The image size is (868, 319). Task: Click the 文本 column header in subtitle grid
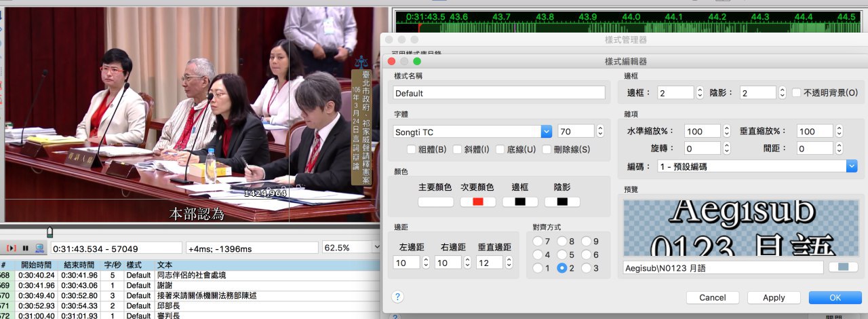coord(164,265)
